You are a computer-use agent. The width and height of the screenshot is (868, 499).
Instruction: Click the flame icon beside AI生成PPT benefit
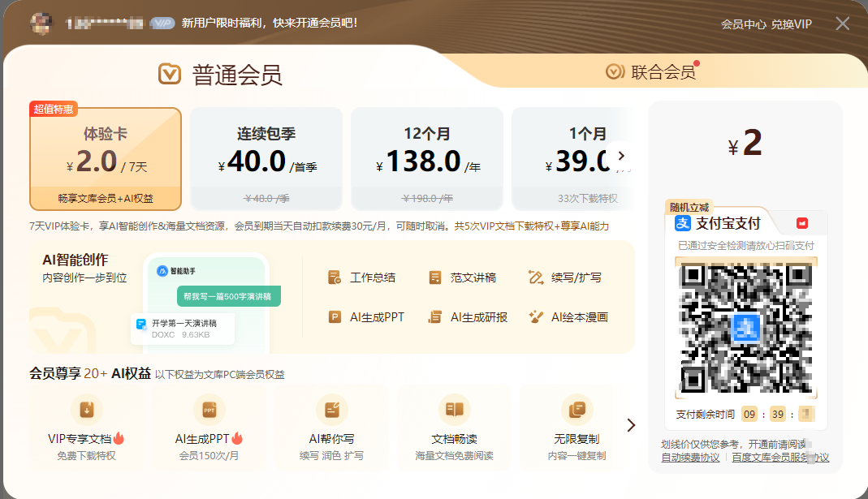[x=237, y=439]
